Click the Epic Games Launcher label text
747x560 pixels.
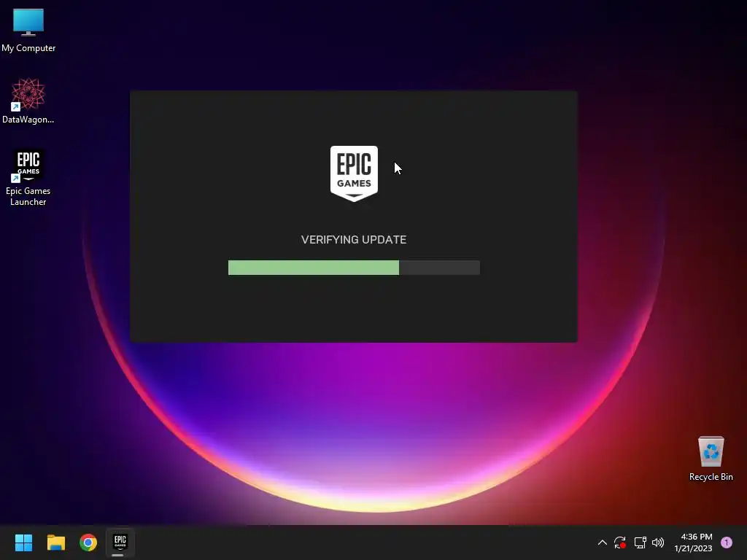pyautogui.click(x=28, y=196)
